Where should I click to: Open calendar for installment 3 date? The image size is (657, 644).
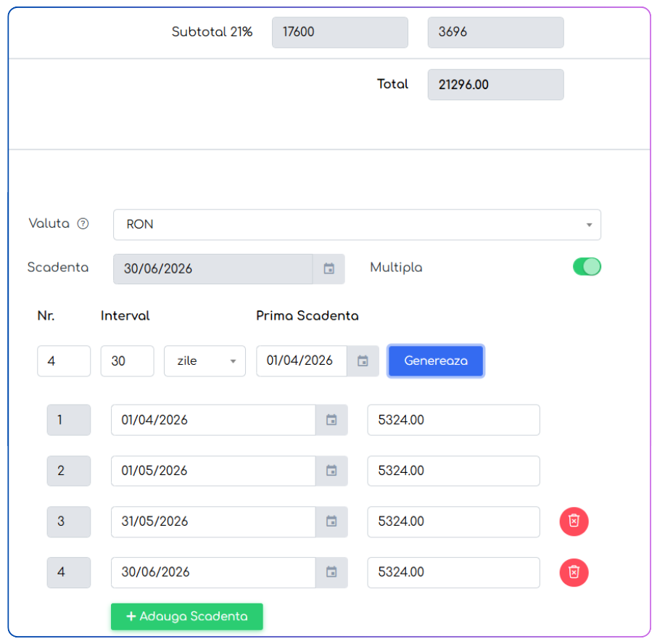[331, 521]
